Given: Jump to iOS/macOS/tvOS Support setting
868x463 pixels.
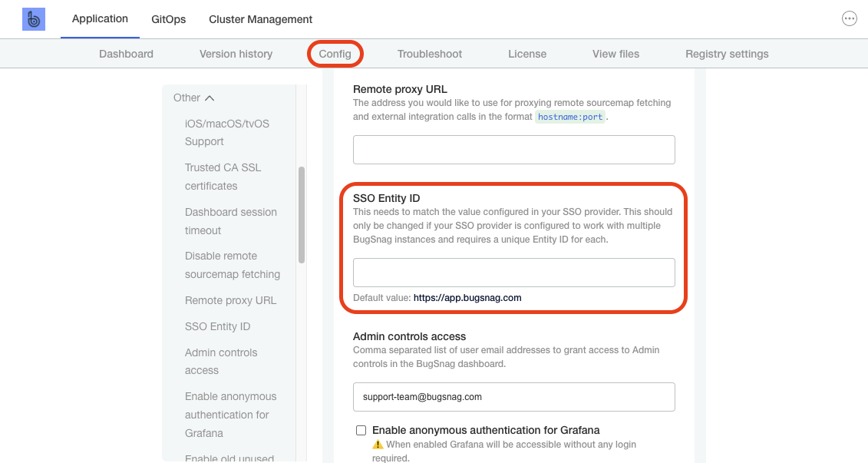Looking at the screenshot, I should [x=227, y=132].
